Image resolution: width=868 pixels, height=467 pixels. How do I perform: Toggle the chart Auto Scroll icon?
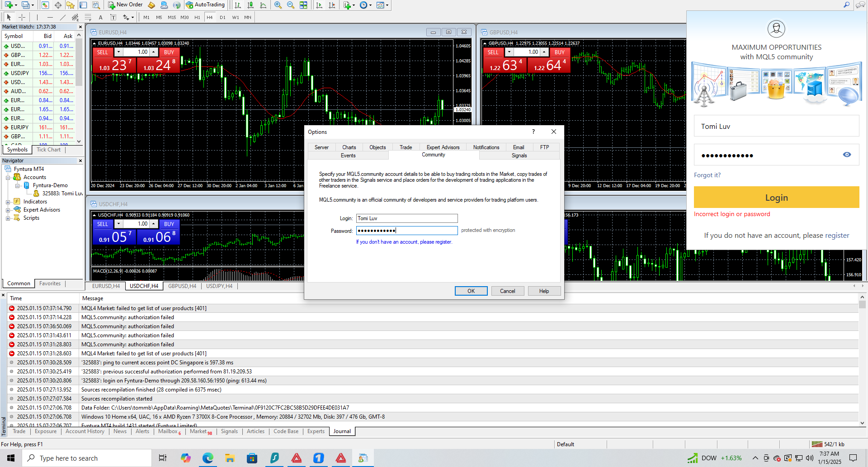click(319, 5)
